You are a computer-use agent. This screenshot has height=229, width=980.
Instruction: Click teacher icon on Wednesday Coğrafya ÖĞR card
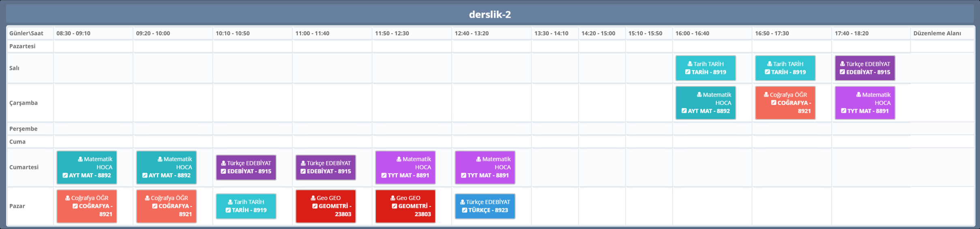coord(766,95)
